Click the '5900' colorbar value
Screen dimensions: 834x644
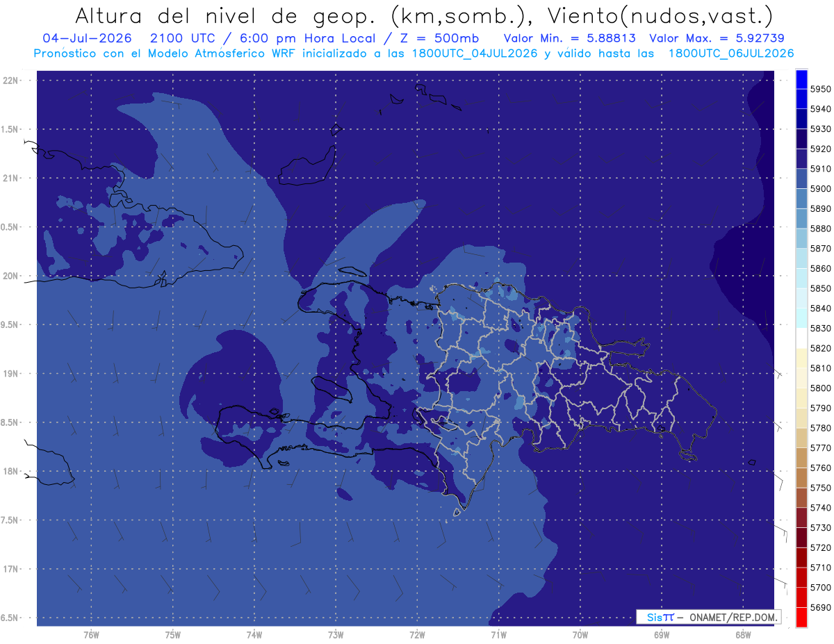coord(820,188)
